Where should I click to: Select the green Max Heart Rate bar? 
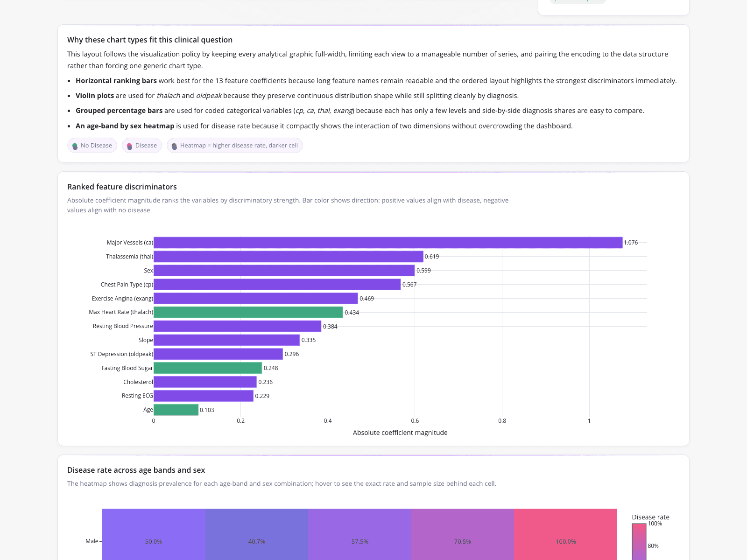[x=248, y=312]
